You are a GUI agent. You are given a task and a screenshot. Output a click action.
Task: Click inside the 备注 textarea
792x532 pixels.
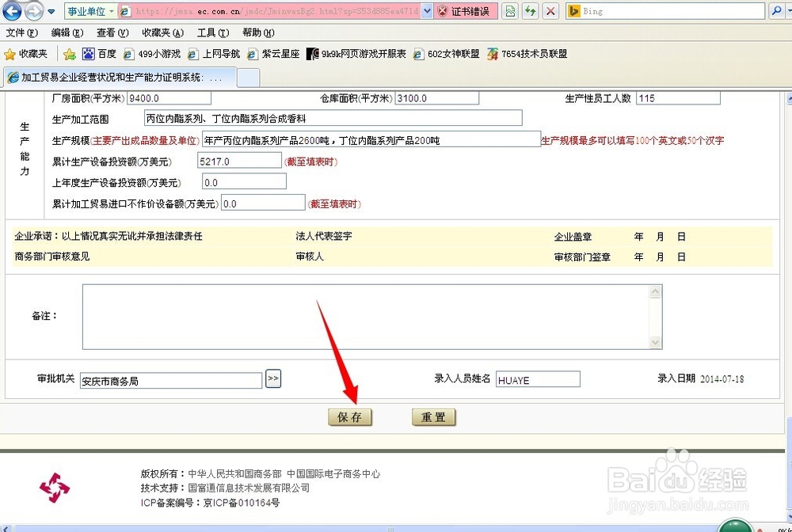367,317
